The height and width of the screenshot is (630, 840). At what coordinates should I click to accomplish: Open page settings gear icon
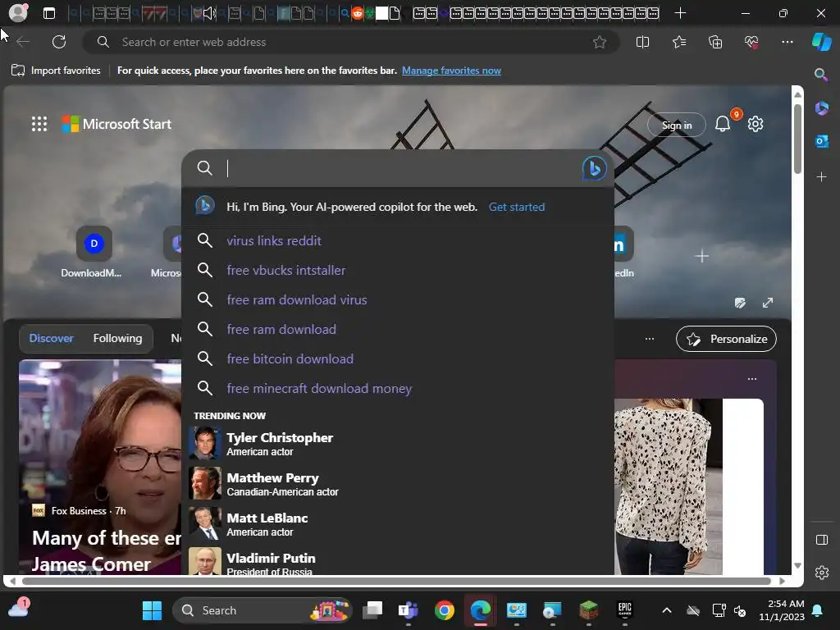(756, 125)
